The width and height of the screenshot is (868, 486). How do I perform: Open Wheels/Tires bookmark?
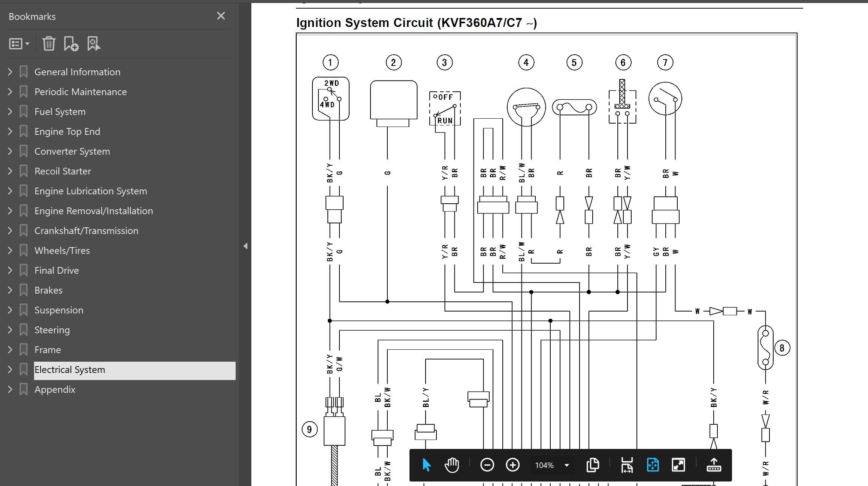click(x=62, y=250)
